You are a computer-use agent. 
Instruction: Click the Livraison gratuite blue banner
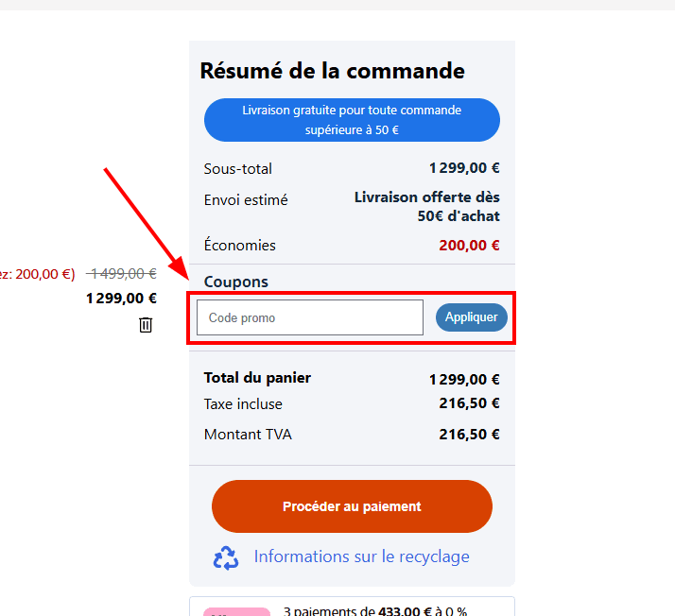[352, 120]
